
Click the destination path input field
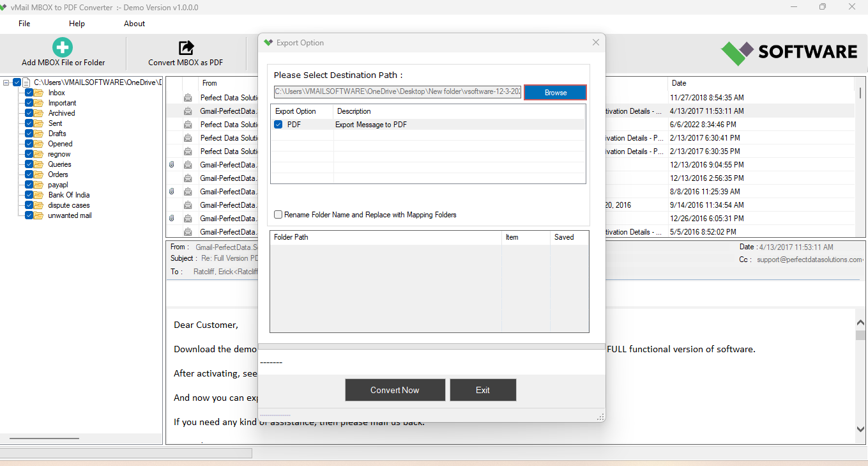(396, 92)
